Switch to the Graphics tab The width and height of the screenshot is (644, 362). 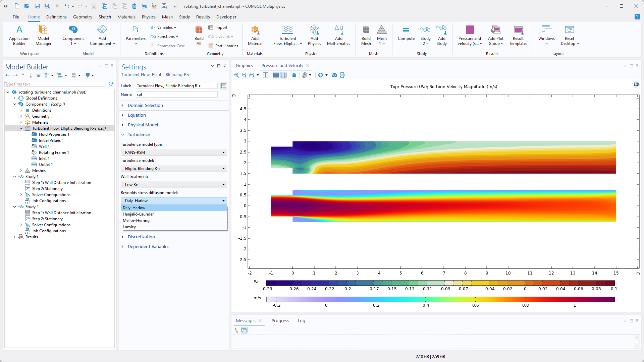tap(244, 66)
